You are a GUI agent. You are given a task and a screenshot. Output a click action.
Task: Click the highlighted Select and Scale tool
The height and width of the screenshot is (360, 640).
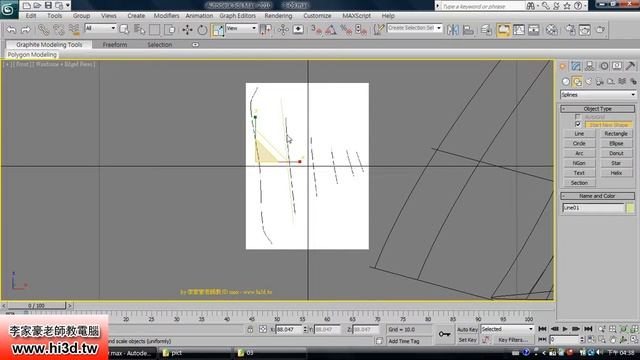(x=218, y=30)
